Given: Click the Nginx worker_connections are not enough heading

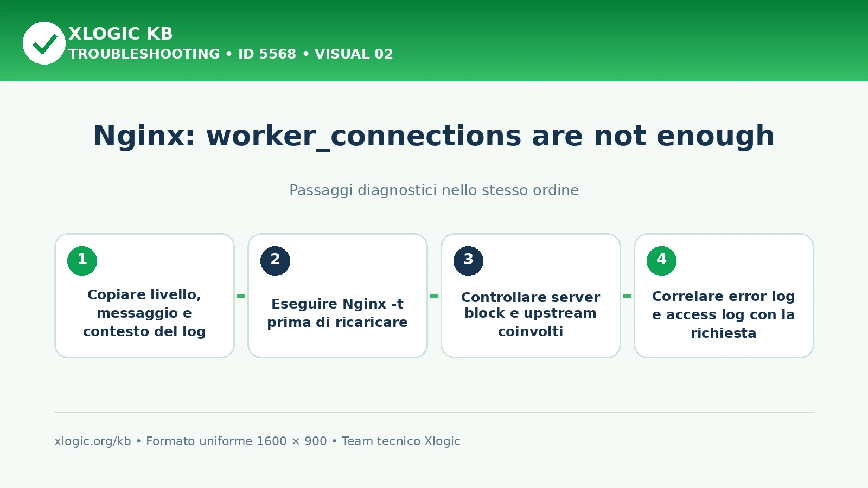Looking at the screenshot, I should click(x=434, y=136).
